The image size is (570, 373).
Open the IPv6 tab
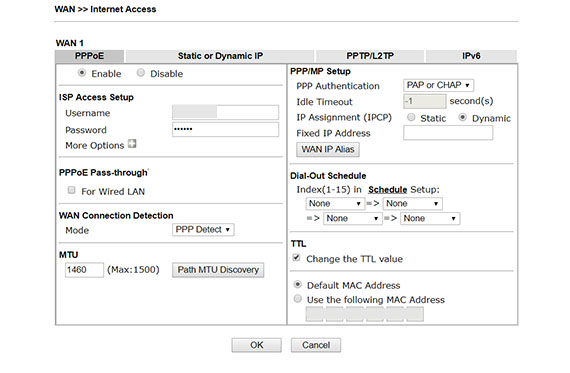[471, 56]
